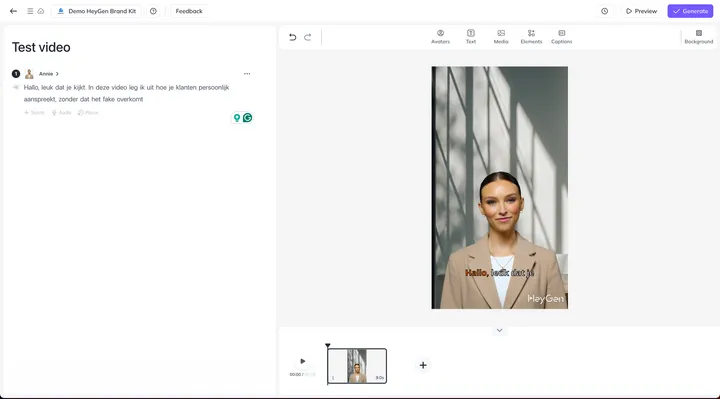Undo the last action
This screenshot has width=720, height=399.
coord(292,37)
